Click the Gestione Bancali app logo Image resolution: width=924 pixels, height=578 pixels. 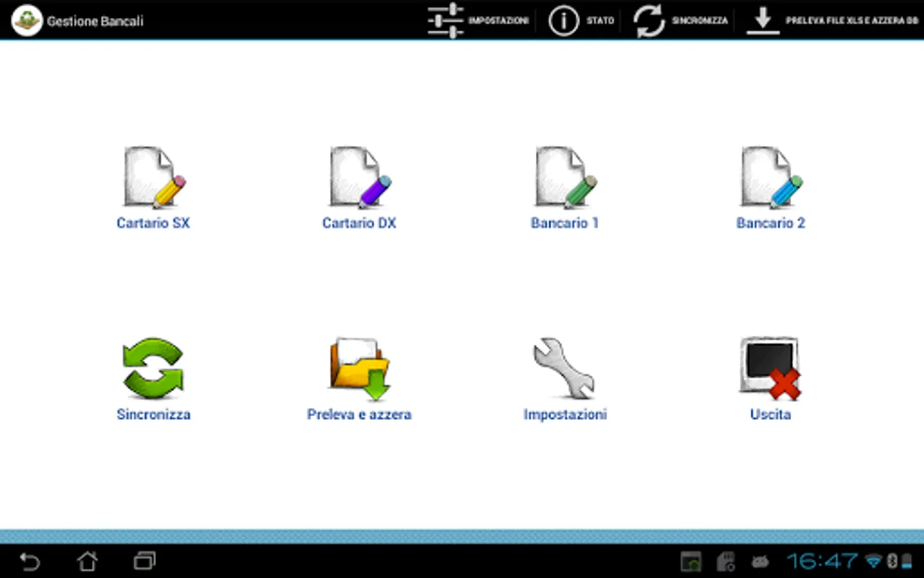(26, 21)
